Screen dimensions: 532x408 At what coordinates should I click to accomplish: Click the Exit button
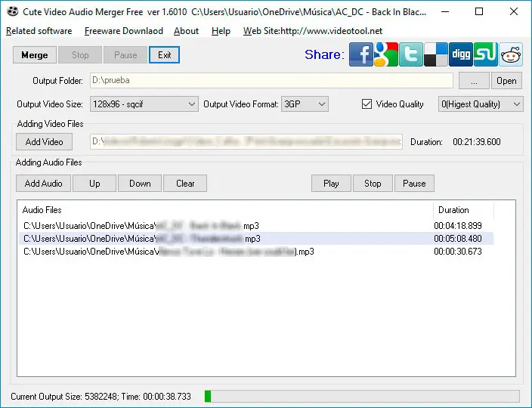pos(164,55)
